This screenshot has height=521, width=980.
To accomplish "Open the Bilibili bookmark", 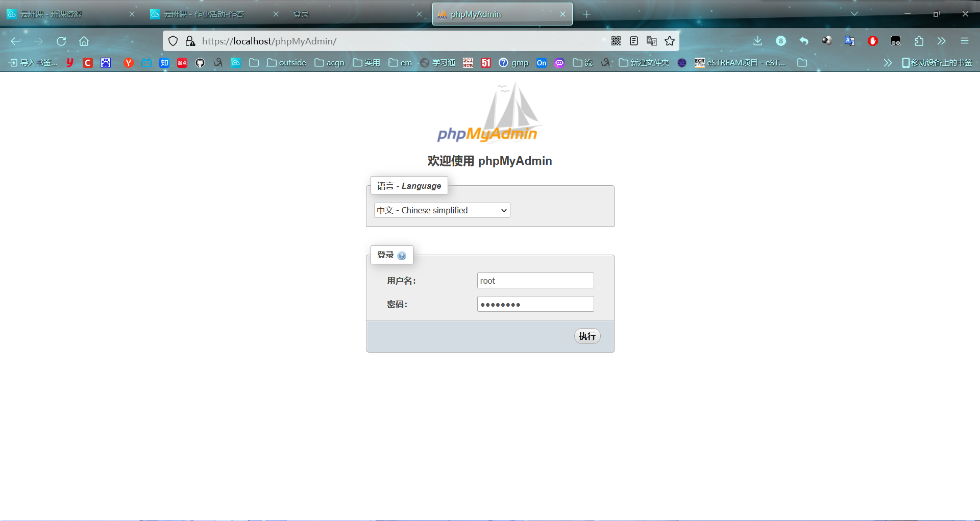I will 146,63.
